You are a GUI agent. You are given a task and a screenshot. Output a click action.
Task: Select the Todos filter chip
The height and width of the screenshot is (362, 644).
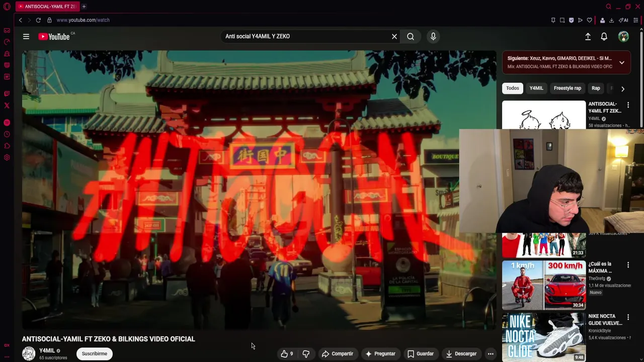[512, 88]
